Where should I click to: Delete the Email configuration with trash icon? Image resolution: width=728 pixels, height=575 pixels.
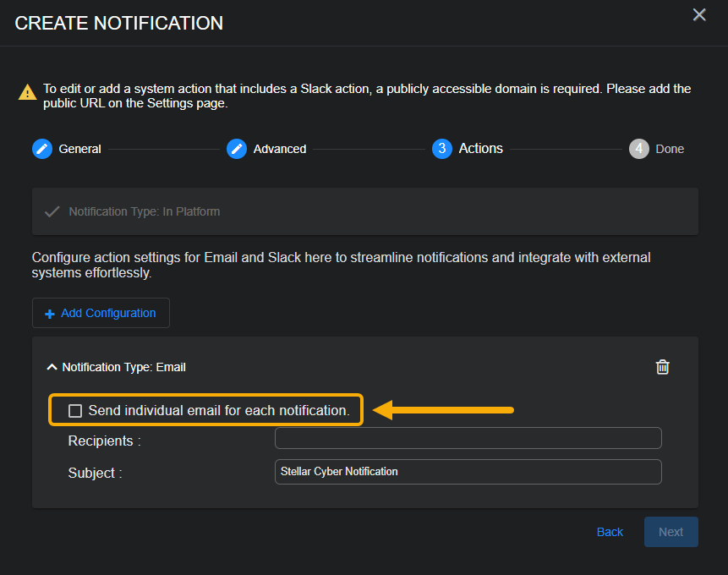(663, 367)
